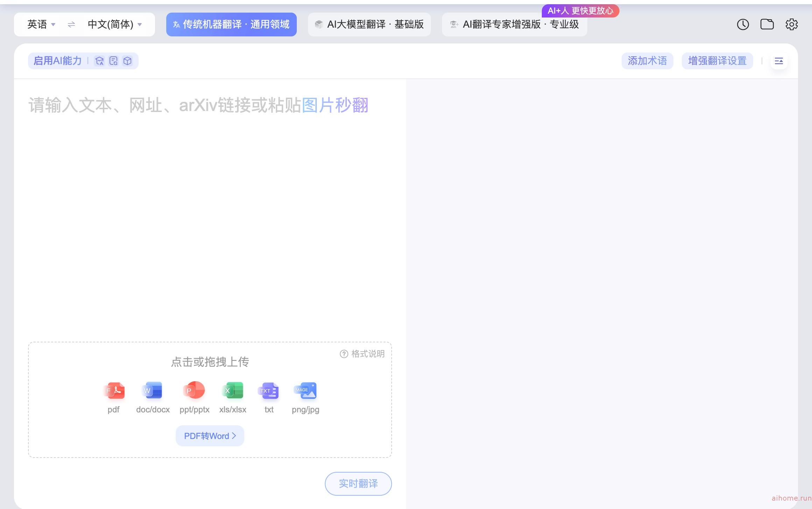Click the AI+人 更快更放心 badge

click(580, 11)
